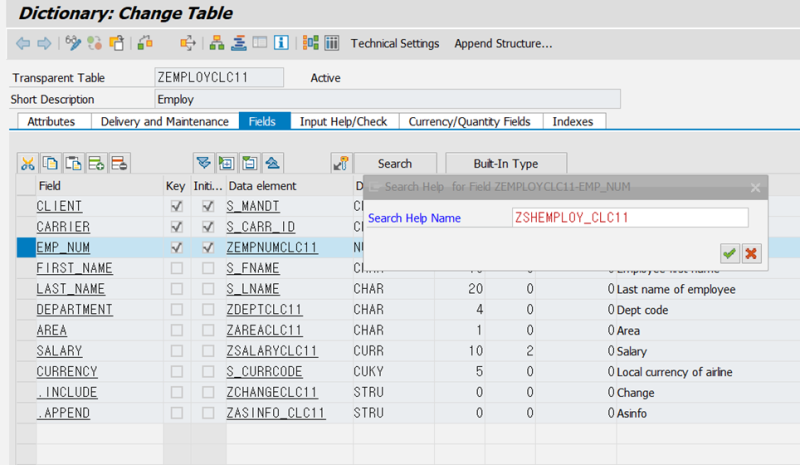Click the Technical Settings button
Viewport: 800px width, 465px height.
(x=394, y=43)
